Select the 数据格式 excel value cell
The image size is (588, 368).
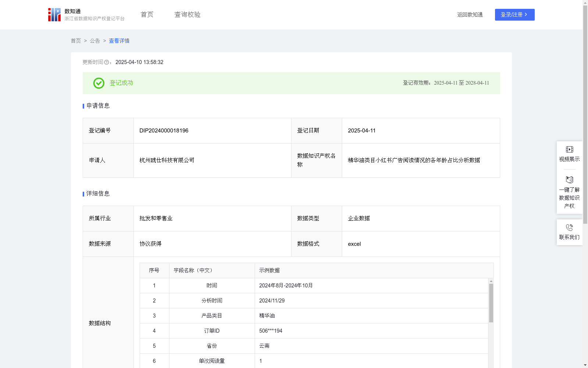pos(354,244)
